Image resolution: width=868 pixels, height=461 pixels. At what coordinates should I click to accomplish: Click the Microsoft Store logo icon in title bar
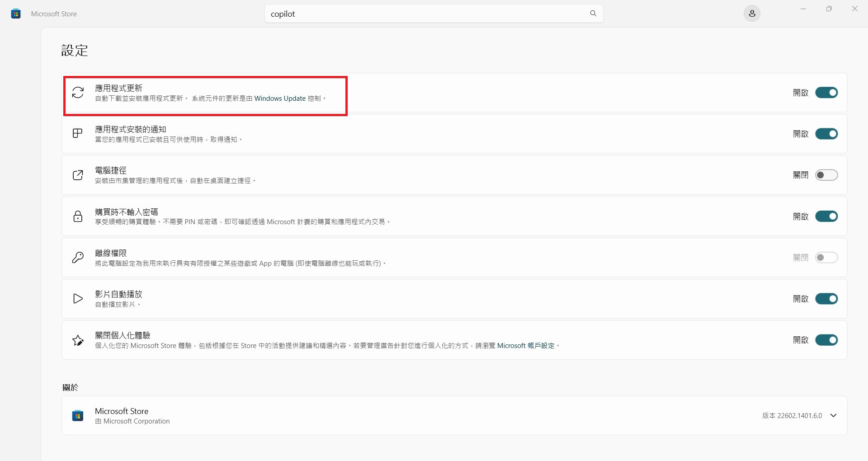(x=16, y=14)
